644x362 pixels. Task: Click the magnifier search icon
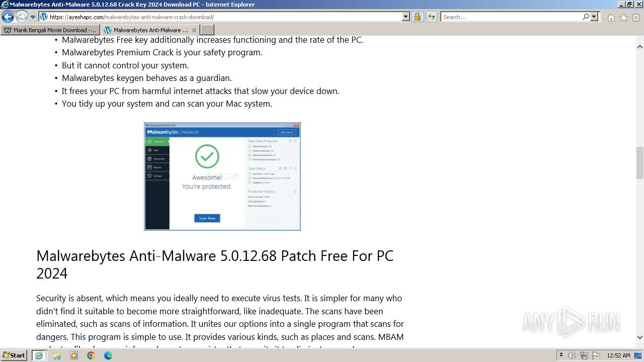(x=586, y=17)
